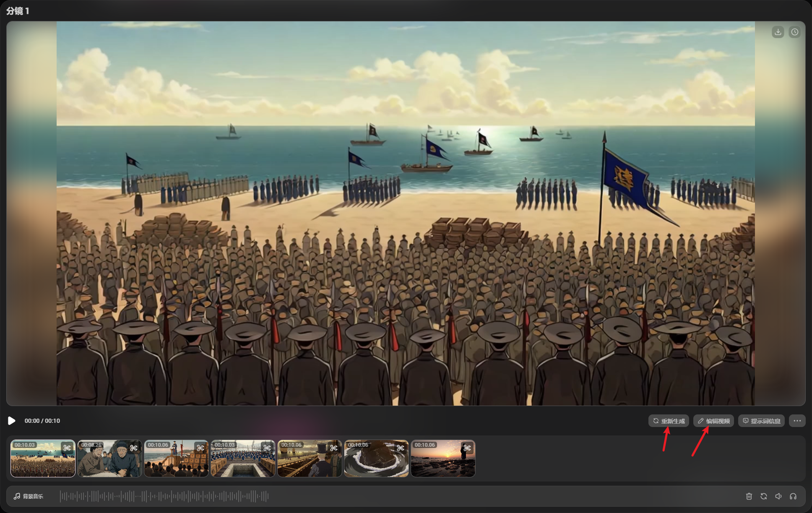Image resolution: width=812 pixels, height=513 pixels.
Task: Click the download icon on the video preview
Action: [778, 32]
